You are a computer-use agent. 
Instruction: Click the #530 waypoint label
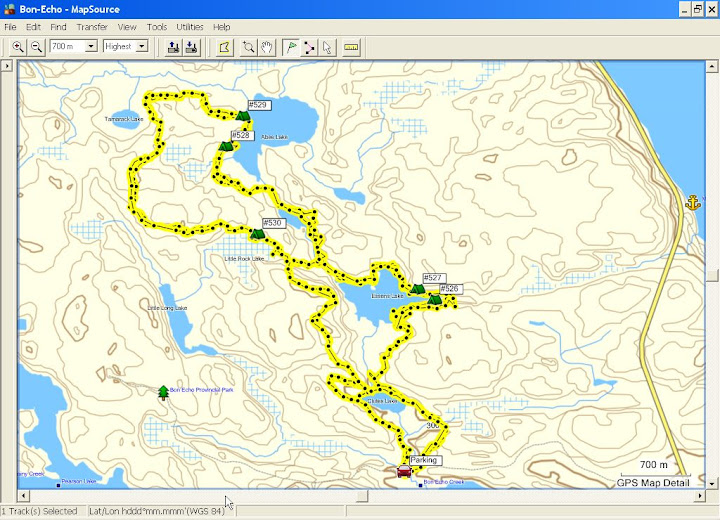point(274,223)
